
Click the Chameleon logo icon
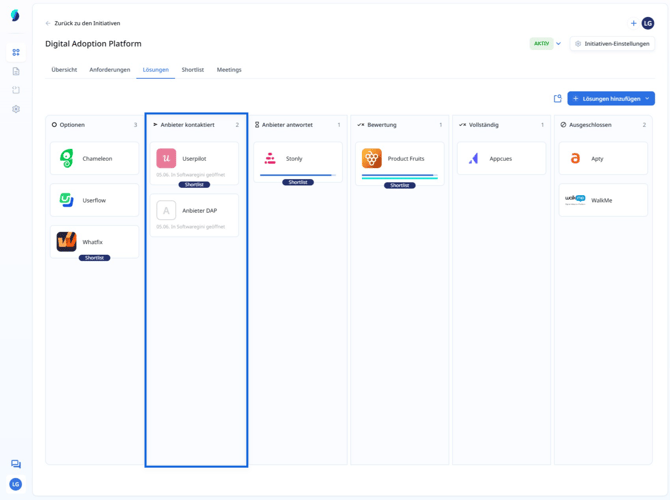66,159
